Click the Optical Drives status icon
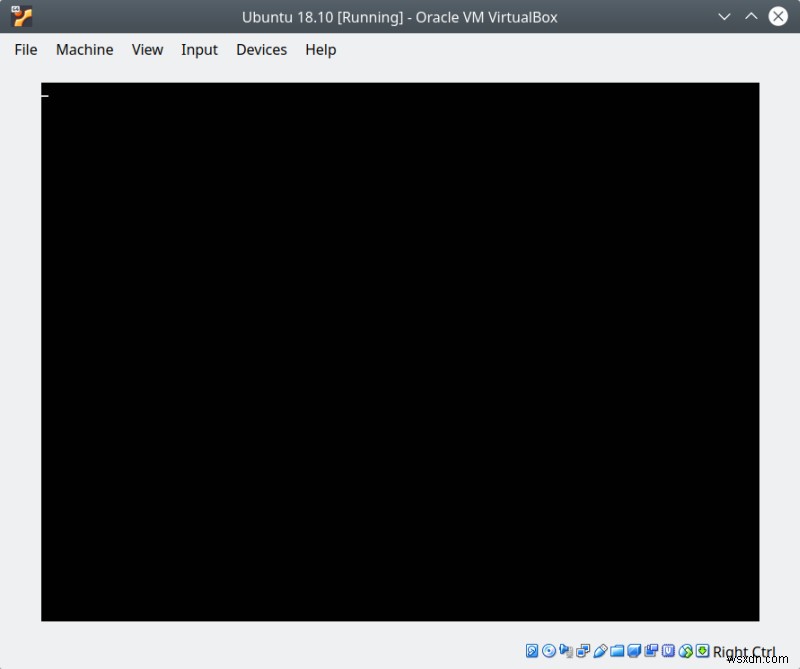 548,651
